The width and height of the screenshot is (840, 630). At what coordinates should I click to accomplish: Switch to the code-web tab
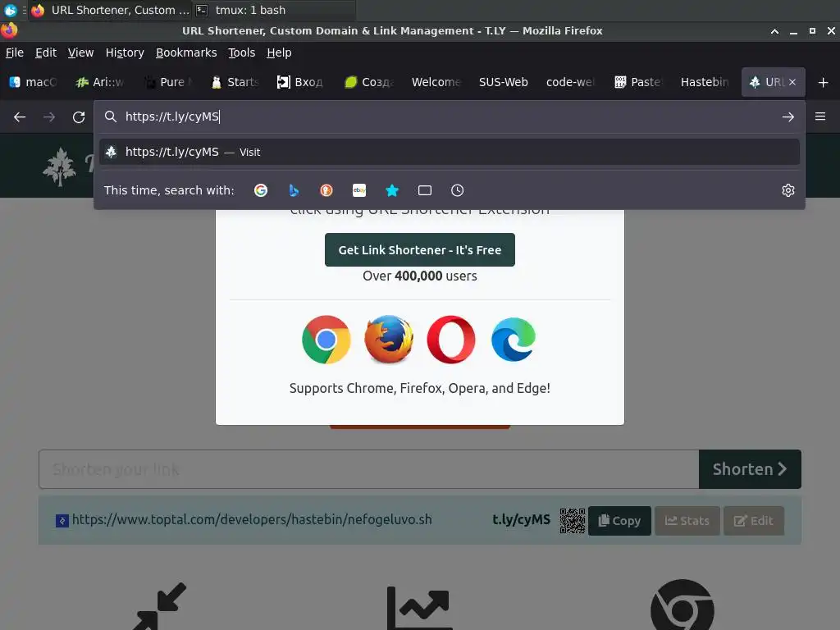click(571, 82)
